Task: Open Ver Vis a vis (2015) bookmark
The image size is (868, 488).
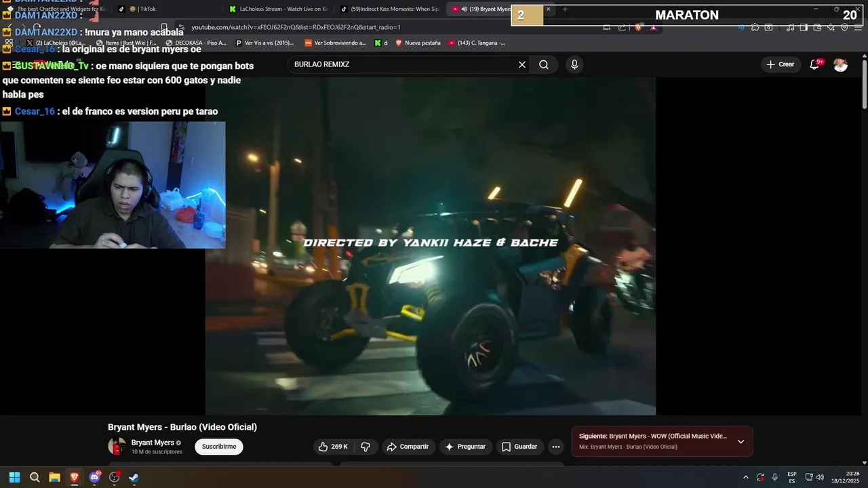Action: (x=264, y=43)
